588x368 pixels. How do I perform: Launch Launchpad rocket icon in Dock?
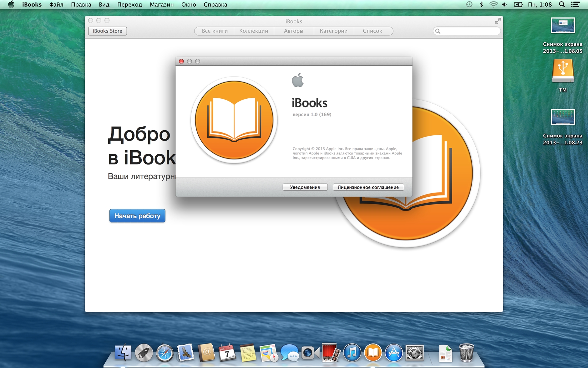(x=144, y=353)
